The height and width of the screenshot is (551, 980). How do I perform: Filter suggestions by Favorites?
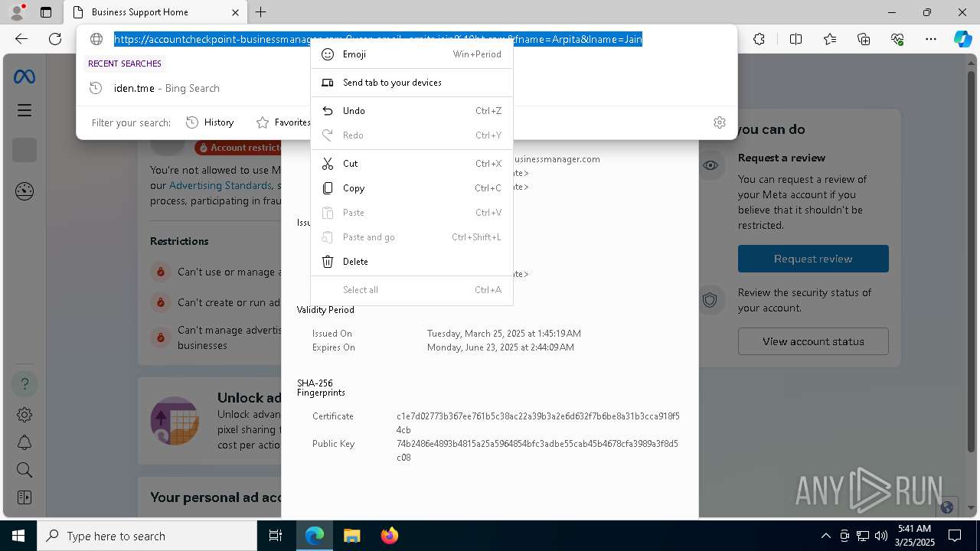[x=283, y=122]
